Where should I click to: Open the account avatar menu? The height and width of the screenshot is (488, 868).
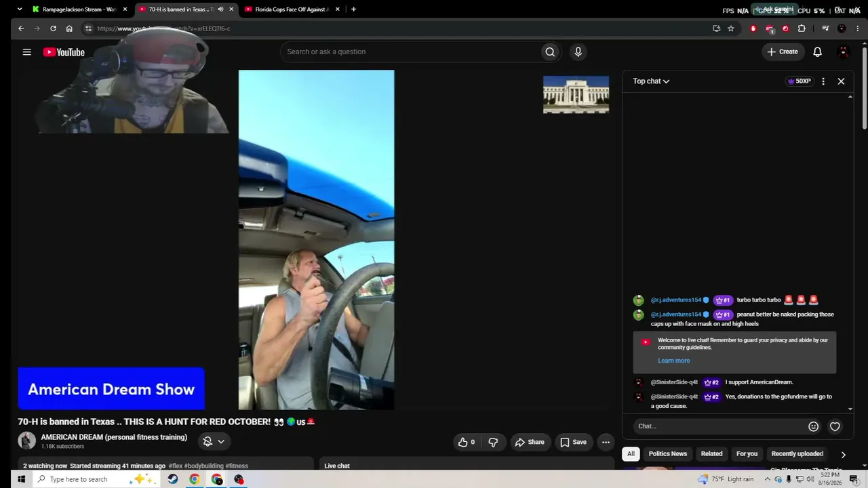tap(844, 52)
